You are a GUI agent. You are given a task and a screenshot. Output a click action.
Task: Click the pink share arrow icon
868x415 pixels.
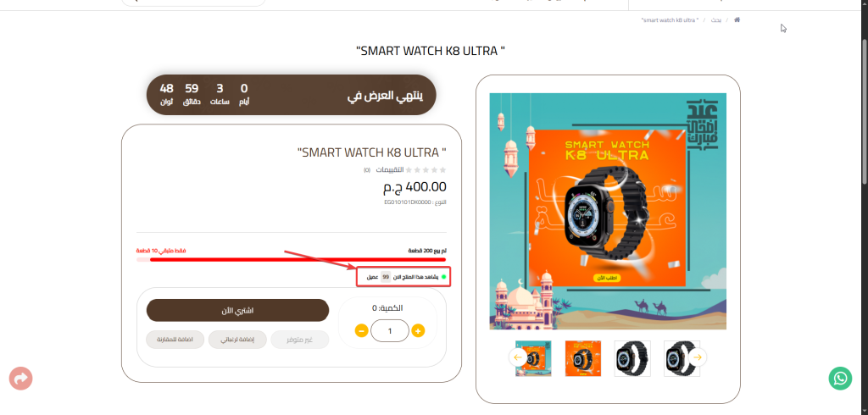(x=20, y=378)
